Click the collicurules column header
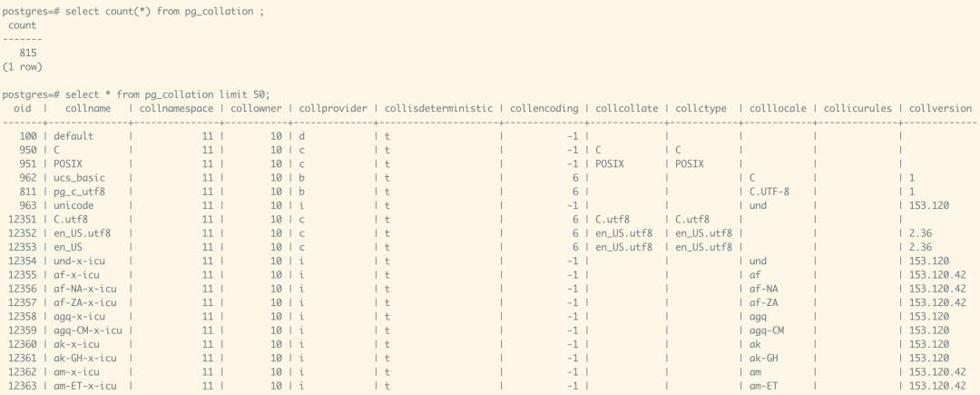Viewport: 980px width, 395px height. 858,109
